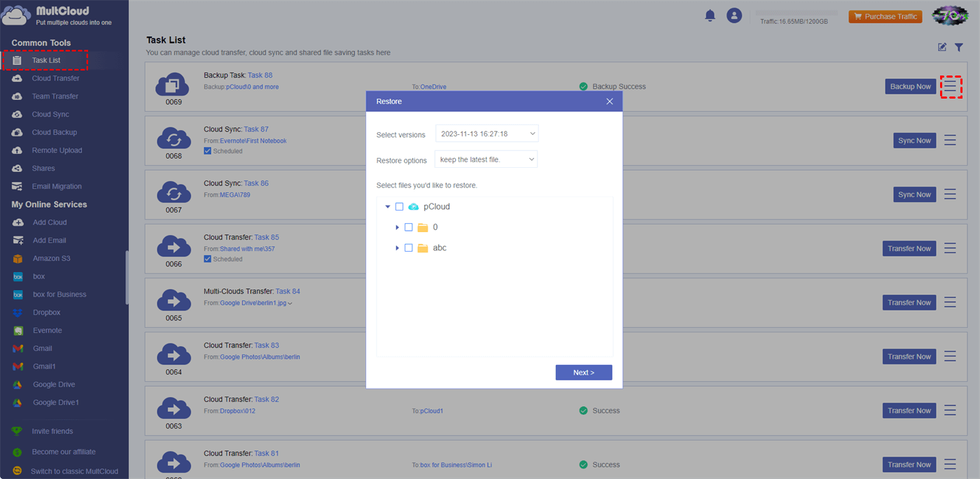Click the Purchase Traffic button
Image resolution: width=980 pixels, height=479 pixels.
(x=885, y=17)
